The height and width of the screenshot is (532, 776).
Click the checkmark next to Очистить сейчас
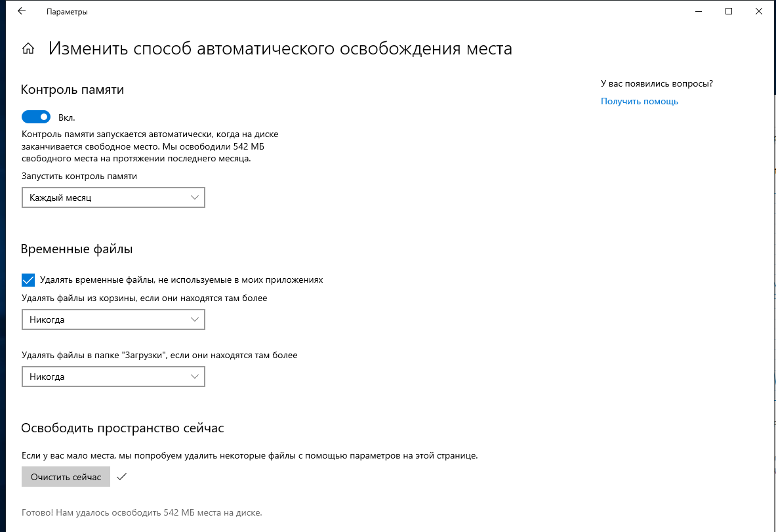coord(121,477)
